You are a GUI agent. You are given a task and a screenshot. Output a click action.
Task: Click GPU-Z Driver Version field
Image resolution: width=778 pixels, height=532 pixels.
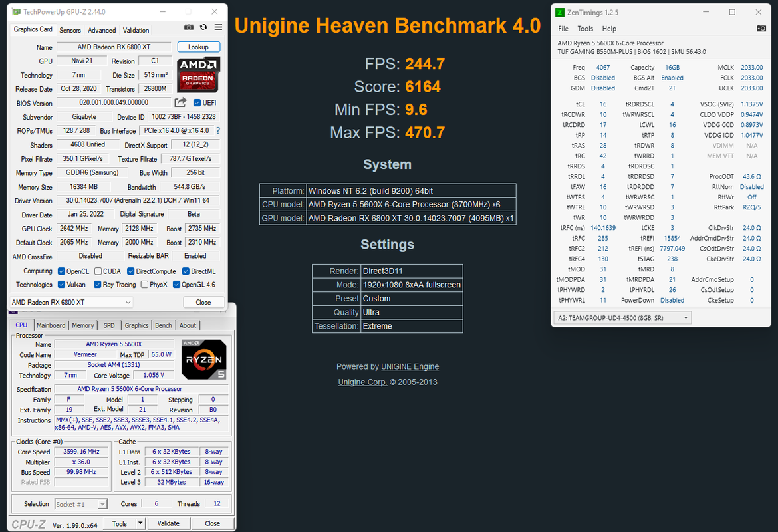click(138, 200)
